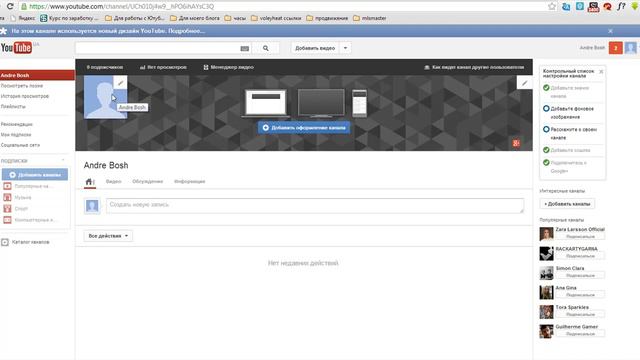Open Нет просмотров analytics link

tap(163, 67)
